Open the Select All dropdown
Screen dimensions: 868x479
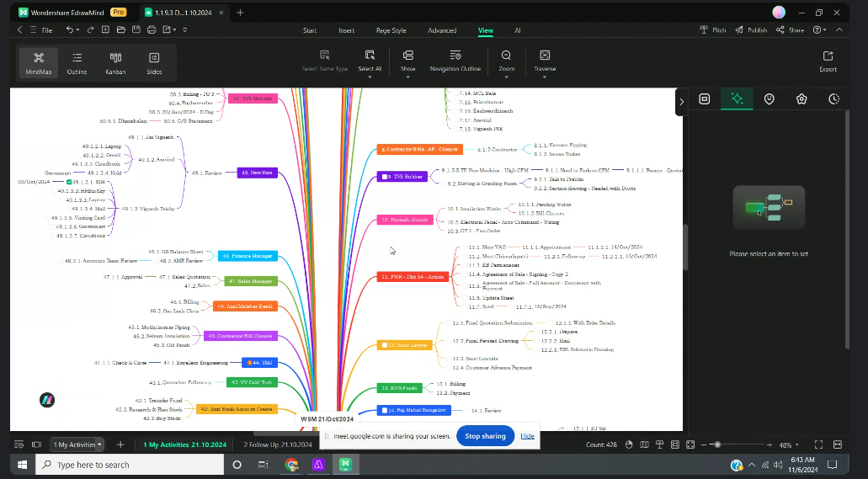(370, 77)
